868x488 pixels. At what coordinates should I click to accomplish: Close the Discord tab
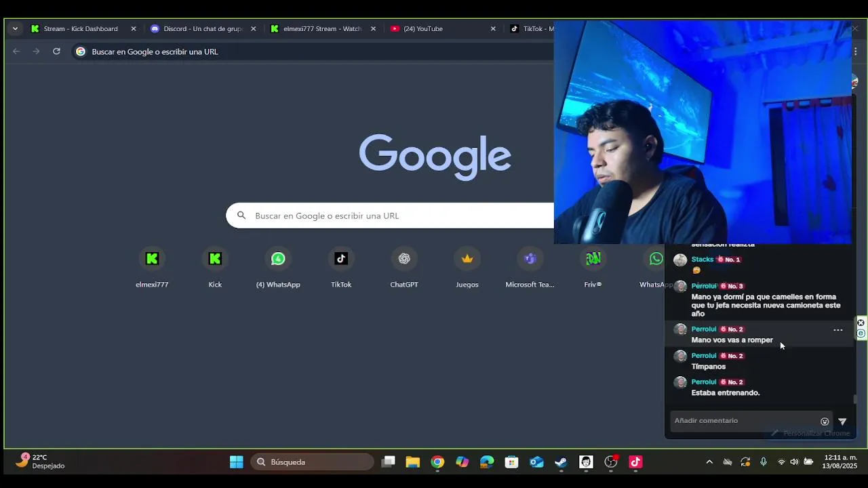coord(254,28)
